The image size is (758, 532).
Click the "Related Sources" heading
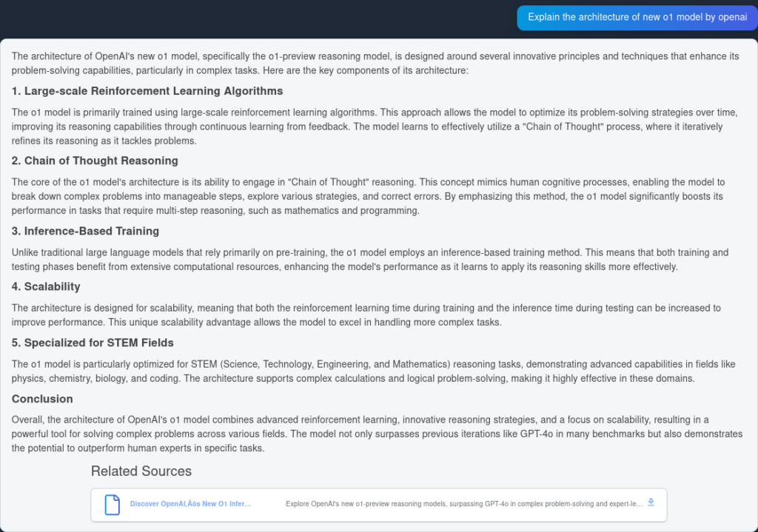(141, 471)
